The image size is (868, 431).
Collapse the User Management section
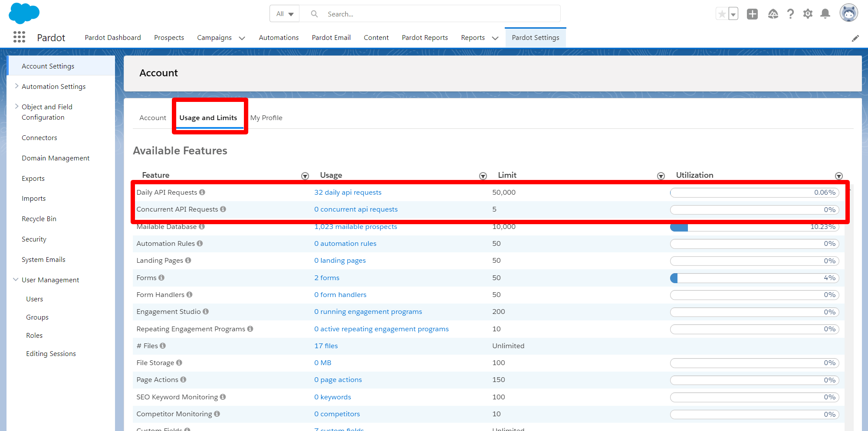point(16,280)
